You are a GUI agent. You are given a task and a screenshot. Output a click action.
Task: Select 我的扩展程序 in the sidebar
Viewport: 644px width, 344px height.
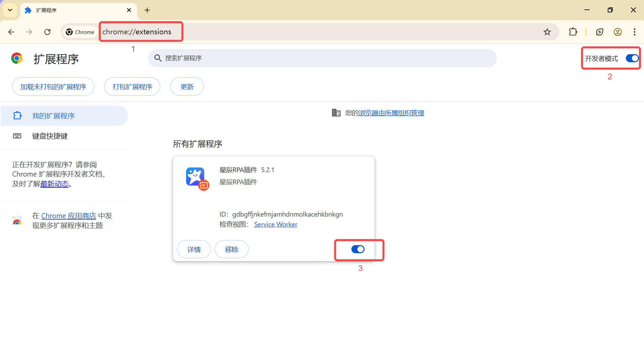53,116
